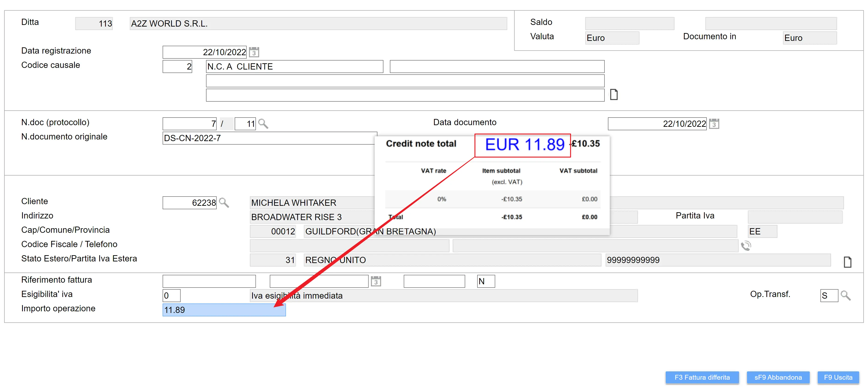Image resolution: width=868 pixels, height=388 pixels.
Task: Click the phone call icon near Telefono
Action: [x=746, y=246]
